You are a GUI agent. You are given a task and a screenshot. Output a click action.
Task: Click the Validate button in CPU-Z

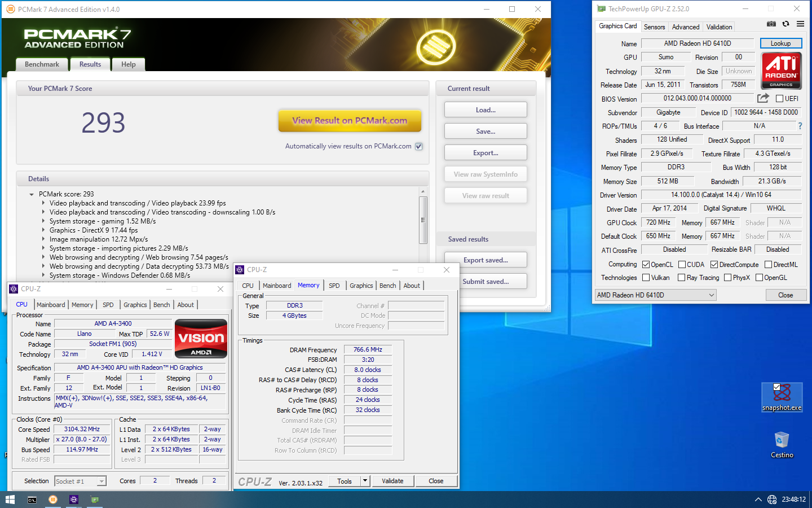[393, 481]
